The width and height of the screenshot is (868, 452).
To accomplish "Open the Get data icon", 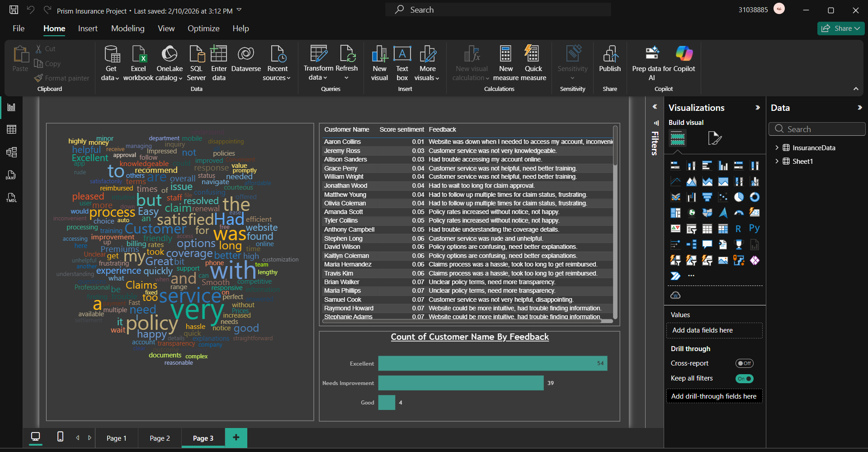I will click(111, 55).
